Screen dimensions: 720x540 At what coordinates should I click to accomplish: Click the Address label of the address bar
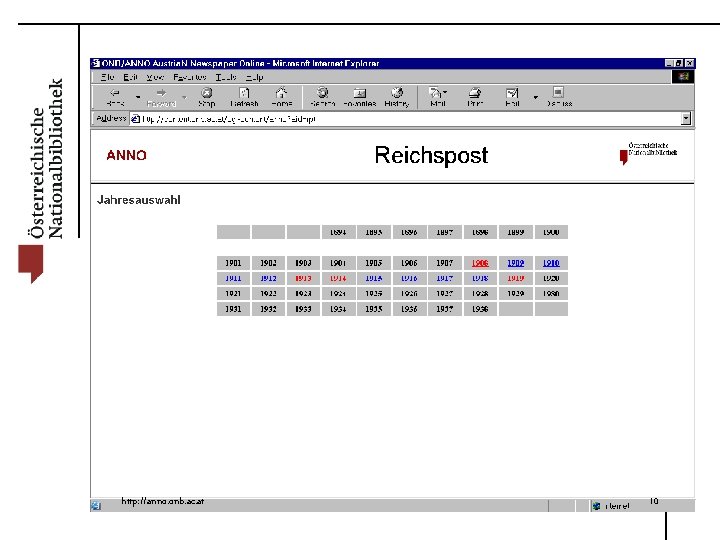click(111, 118)
